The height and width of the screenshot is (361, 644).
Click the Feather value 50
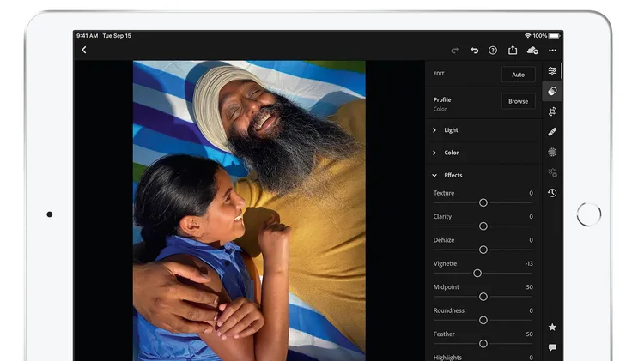[x=530, y=334]
